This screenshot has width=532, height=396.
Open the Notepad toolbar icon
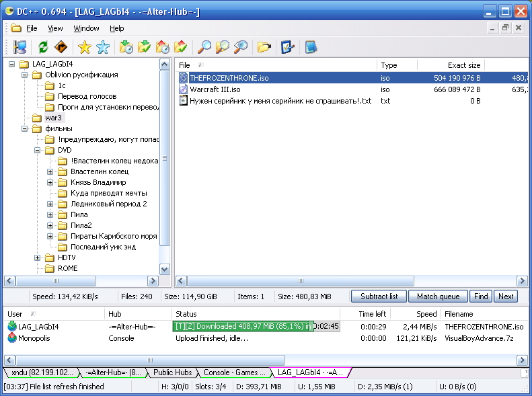[x=310, y=47]
